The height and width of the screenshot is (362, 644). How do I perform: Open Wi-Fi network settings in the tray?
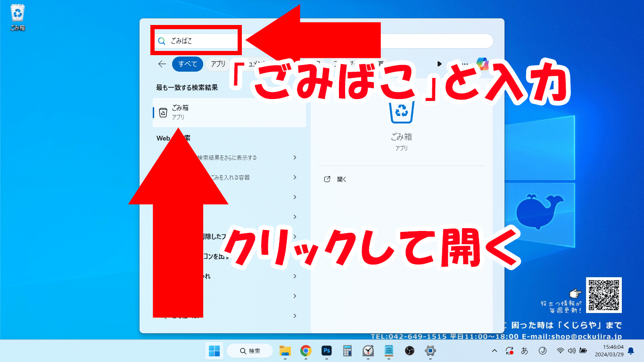click(561, 351)
